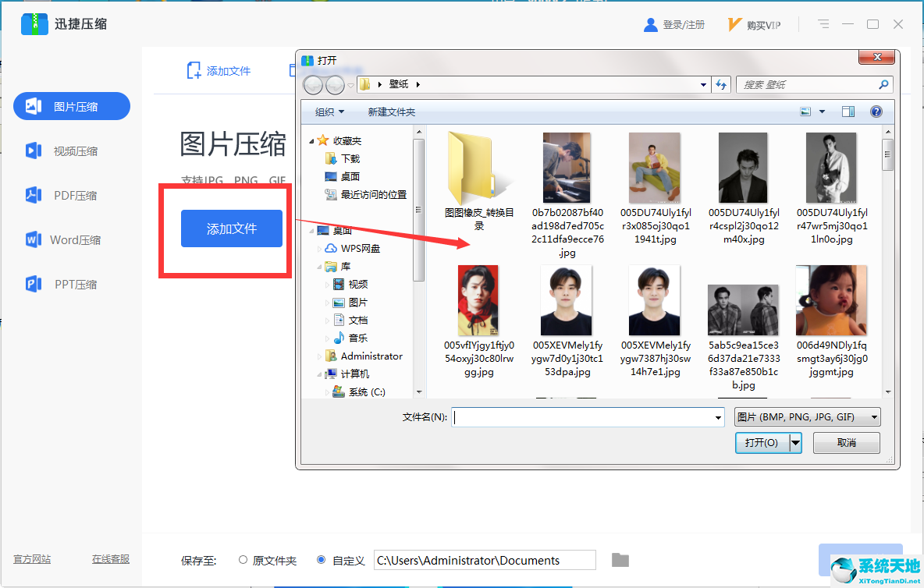Click the 搜索 壁纸 search box
The height and width of the screenshot is (588, 924).
coord(815,85)
